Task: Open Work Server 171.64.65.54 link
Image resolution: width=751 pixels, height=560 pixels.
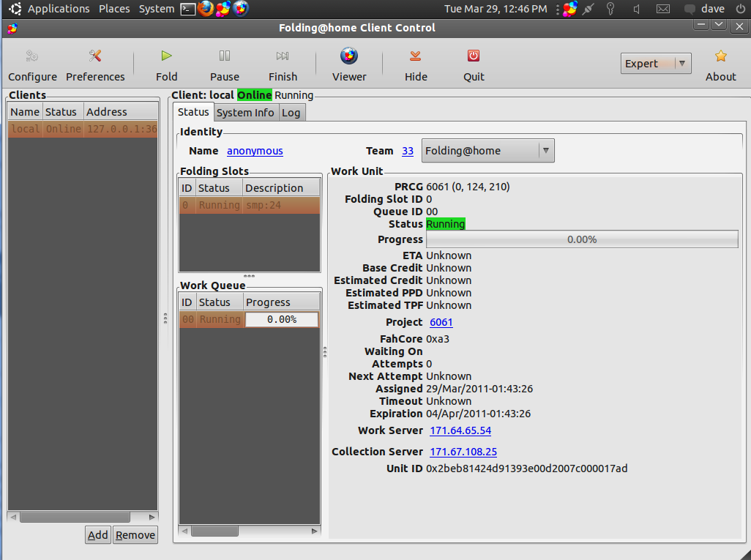Action: tap(460, 430)
